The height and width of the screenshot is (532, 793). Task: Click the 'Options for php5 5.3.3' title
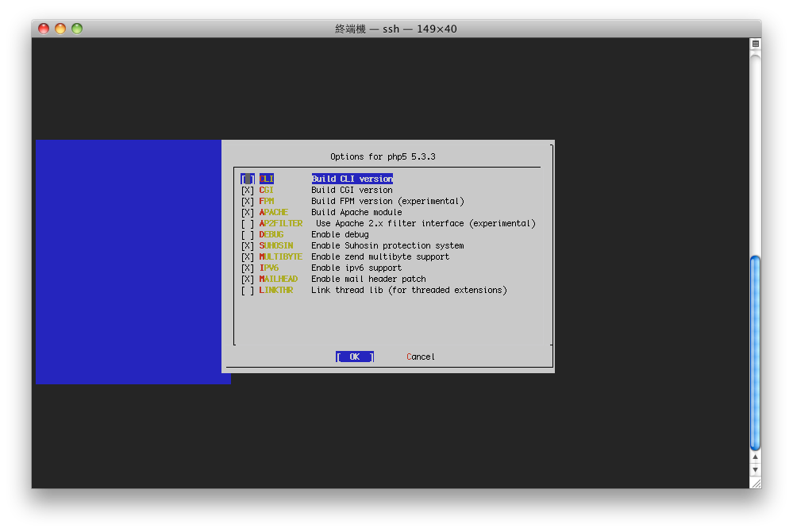[x=383, y=156]
